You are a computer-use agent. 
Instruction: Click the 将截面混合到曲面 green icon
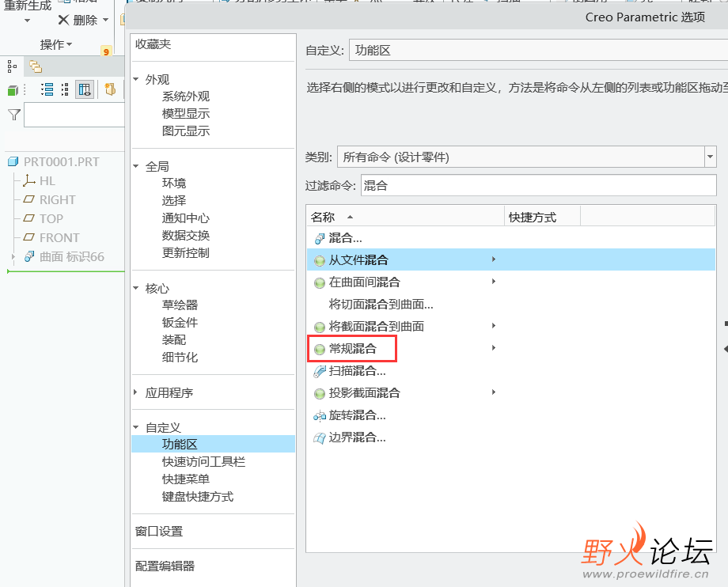(x=320, y=327)
